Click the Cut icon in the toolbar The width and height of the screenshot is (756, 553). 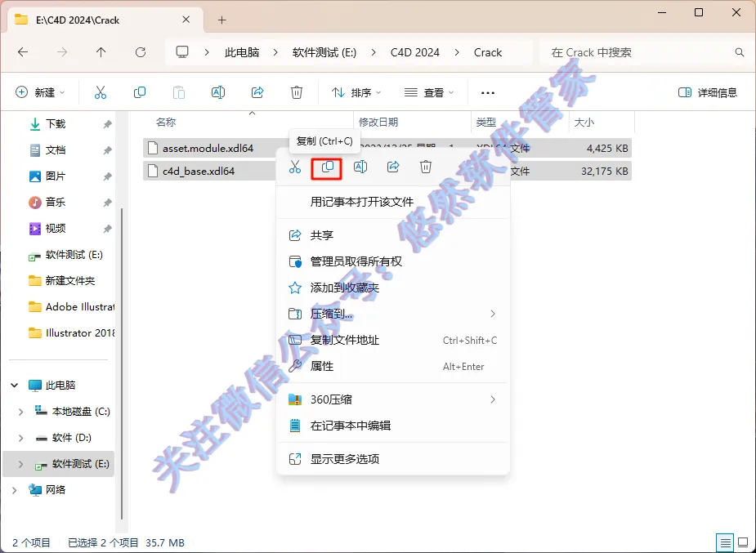tap(101, 92)
